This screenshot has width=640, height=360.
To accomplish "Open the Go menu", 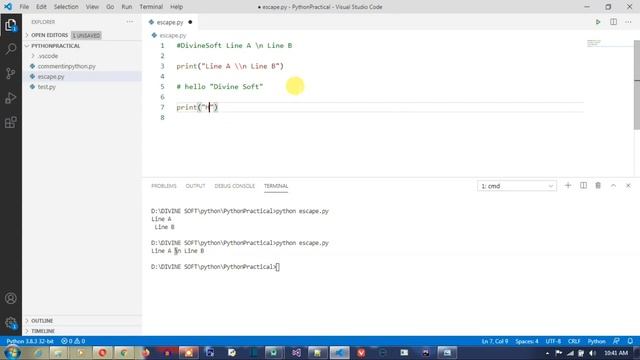I will (110, 7).
